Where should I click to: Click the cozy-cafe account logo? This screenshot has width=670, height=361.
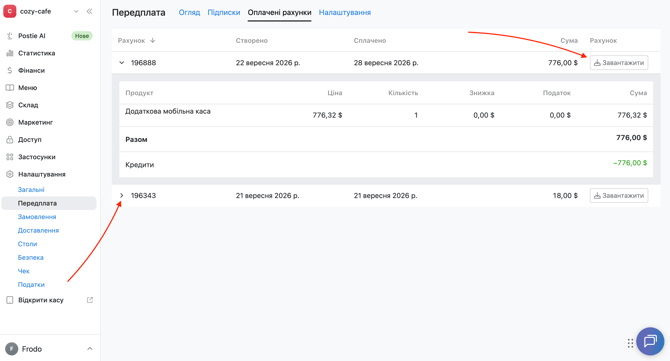click(10, 12)
